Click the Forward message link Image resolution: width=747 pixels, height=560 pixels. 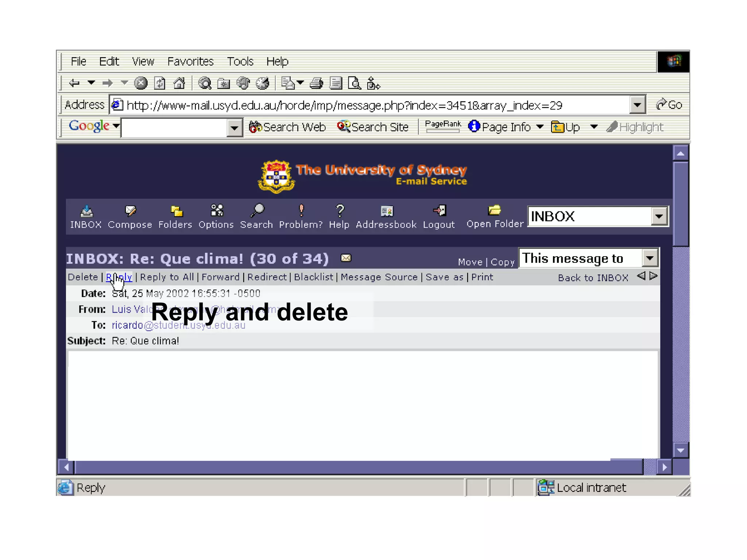pyautogui.click(x=221, y=277)
